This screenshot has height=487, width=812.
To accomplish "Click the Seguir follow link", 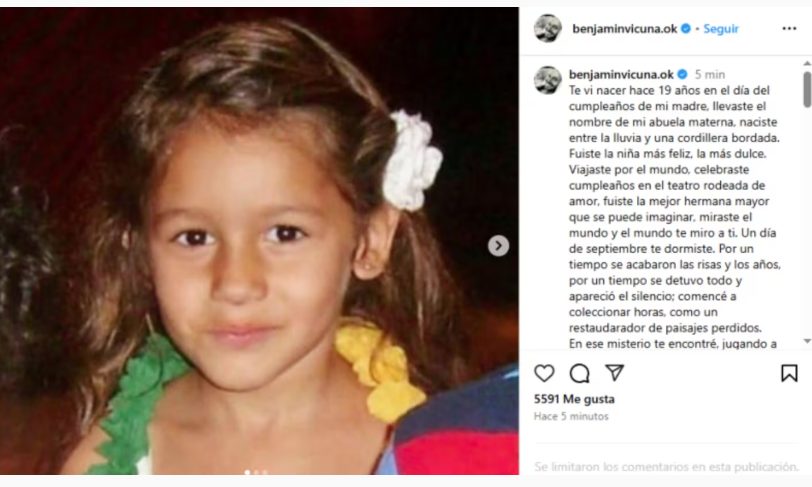I will pyautogui.click(x=721, y=29).
